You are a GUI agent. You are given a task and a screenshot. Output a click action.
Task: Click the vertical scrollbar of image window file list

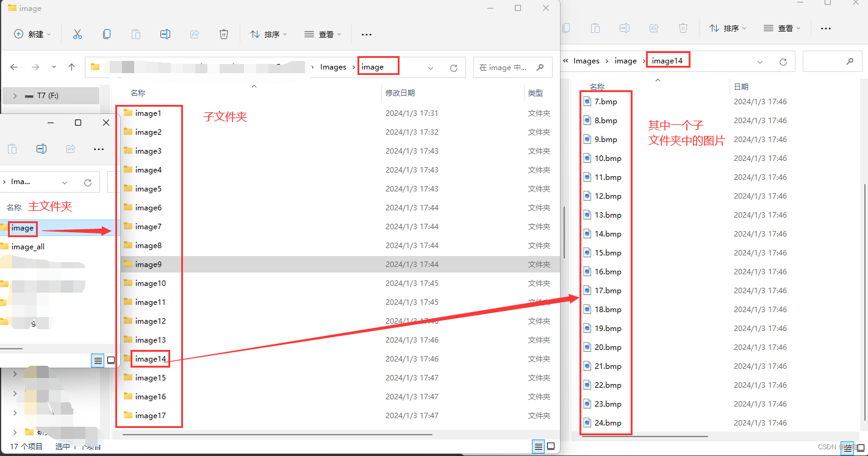click(563, 232)
